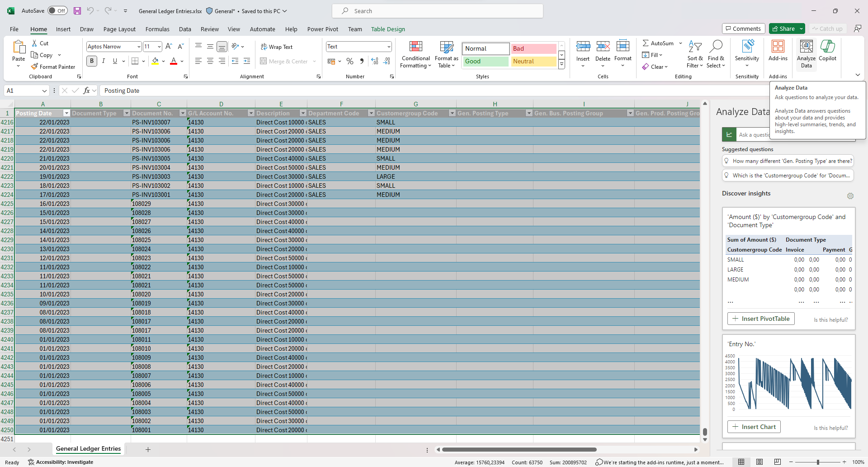Image resolution: width=868 pixels, height=467 pixels.
Task: Expand the fill color options
Action: (x=164, y=61)
